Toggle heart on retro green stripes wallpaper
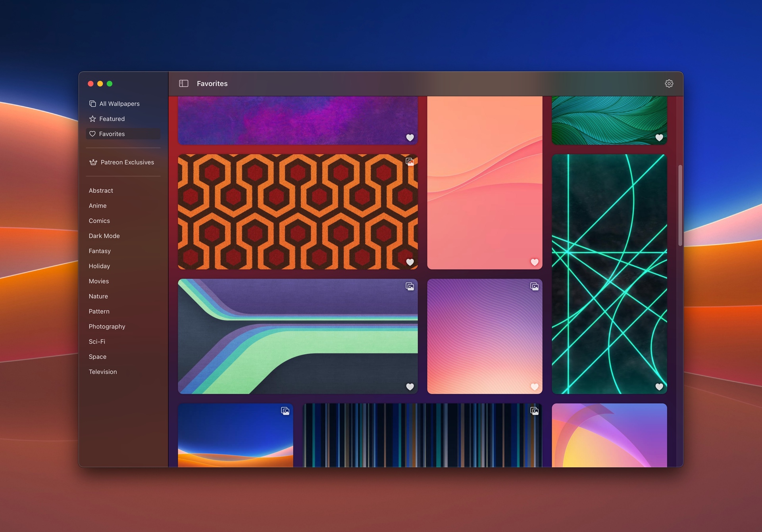 click(410, 387)
